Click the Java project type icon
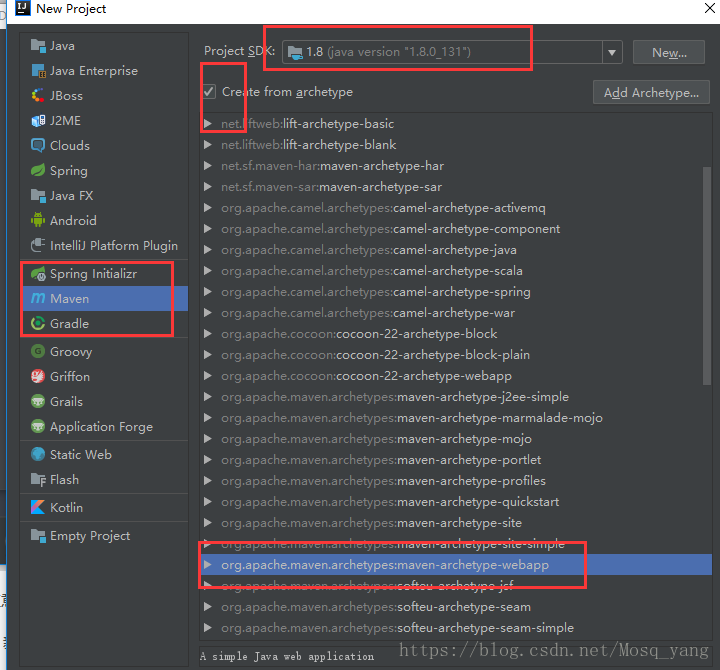The image size is (720, 670). click(38, 46)
